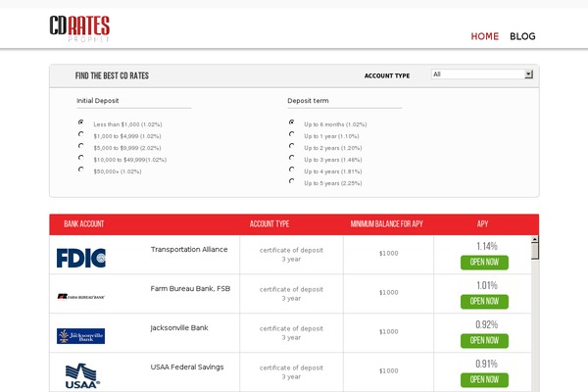
Task: Choose Up to 1 year deposit term
Action: coord(292,134)
